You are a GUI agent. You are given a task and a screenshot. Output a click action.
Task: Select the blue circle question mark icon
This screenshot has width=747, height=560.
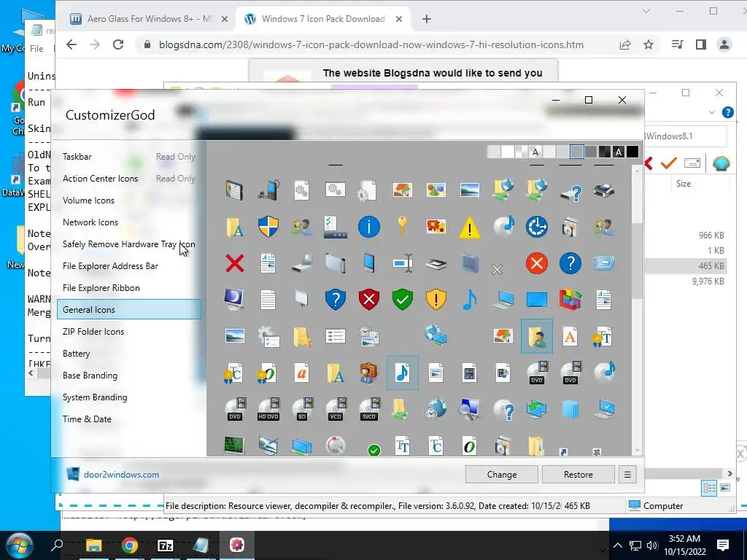[570, 263]
